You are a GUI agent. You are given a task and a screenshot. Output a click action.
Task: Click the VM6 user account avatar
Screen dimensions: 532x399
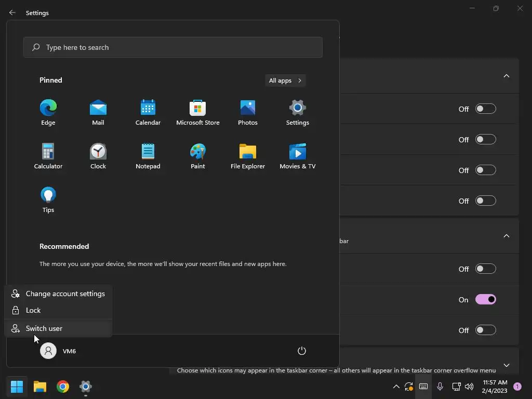(x=48, y=351)
